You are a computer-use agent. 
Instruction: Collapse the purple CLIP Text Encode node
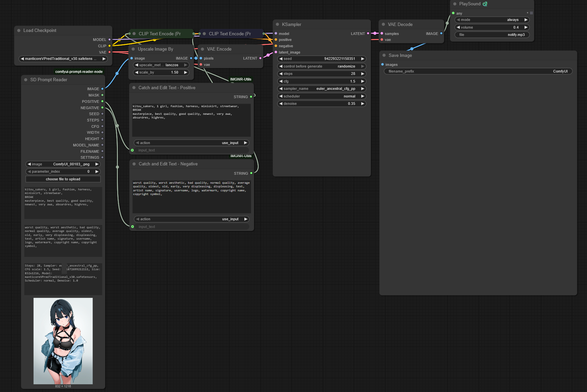point(204,34)
